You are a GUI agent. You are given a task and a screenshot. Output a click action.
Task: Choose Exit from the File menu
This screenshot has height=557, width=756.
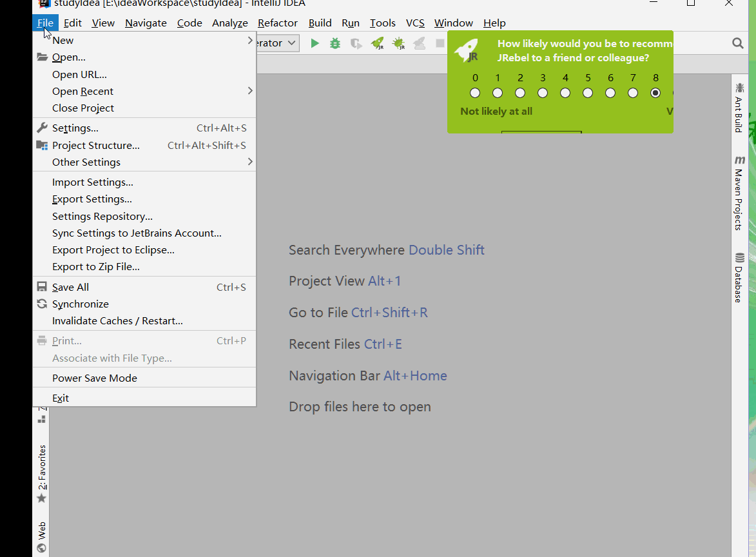(144, 398)
